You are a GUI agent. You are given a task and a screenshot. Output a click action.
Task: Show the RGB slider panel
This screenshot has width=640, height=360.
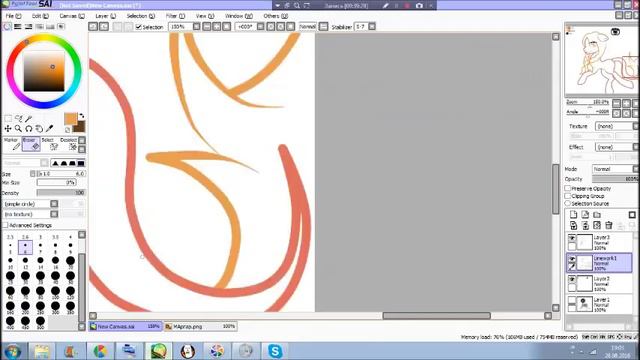(18, 27)
